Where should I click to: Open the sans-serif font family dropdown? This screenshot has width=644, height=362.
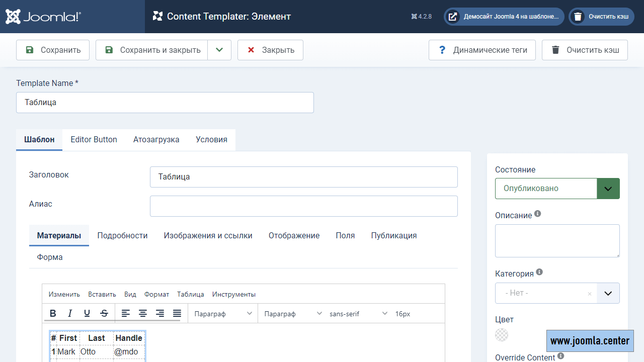(x=358, y=314)
